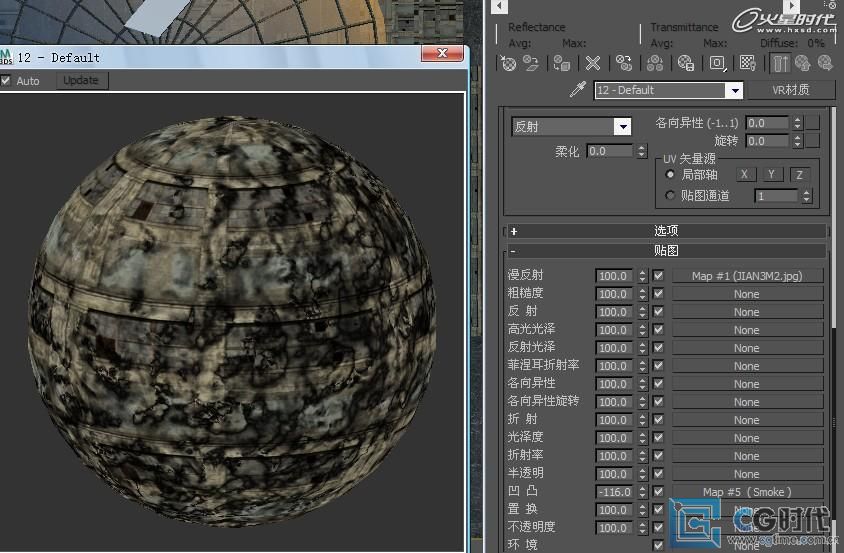Image resolution: width=844 pixels, height=553 pixels.
Task: Click the VR材质 material type button
Action: (791, 90)
